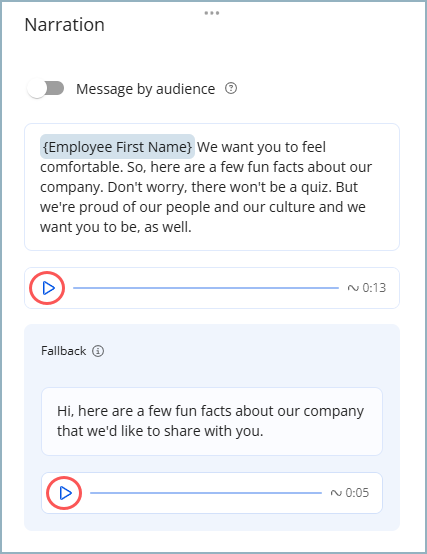Click the Fallback section label
This screenshot has height=554, width=427.
coord(64,351)
